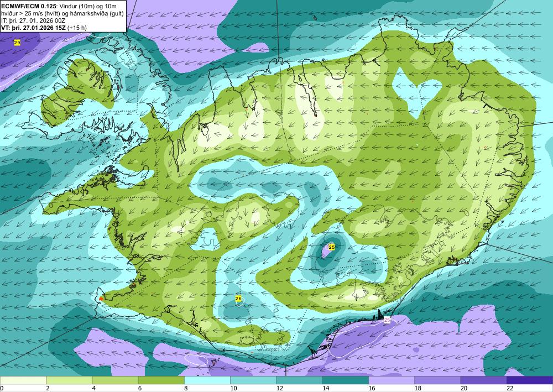The image size is (553, 392).
Task: Click the 2–4 m/s pale green legend swatch
Action: [x=69, y=380]
